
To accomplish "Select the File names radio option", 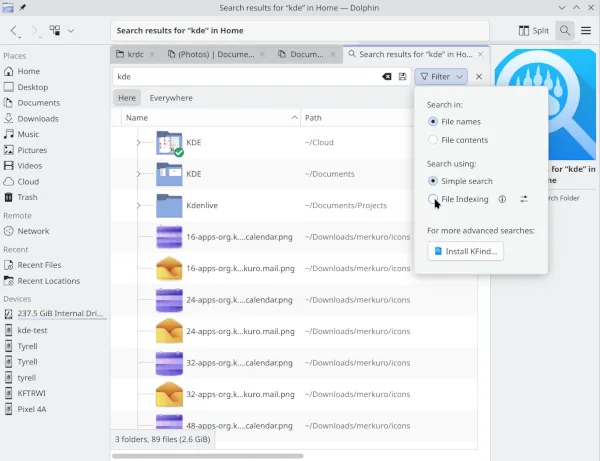I will [454, 122].
